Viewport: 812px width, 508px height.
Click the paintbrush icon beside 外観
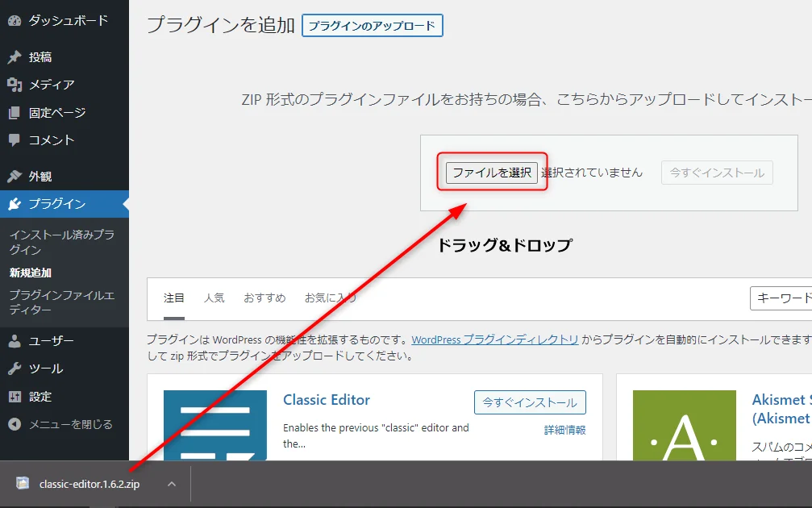point(15,176)
